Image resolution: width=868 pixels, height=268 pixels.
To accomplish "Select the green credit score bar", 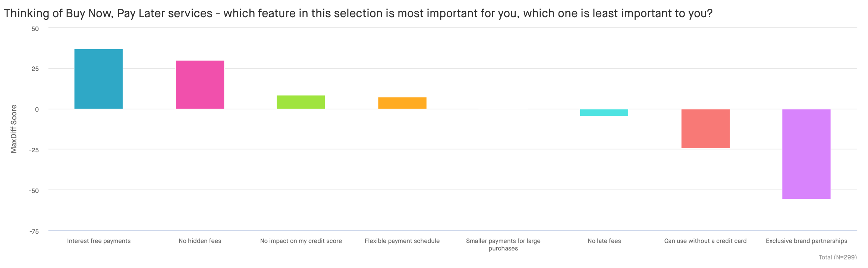I will [301, 102].
